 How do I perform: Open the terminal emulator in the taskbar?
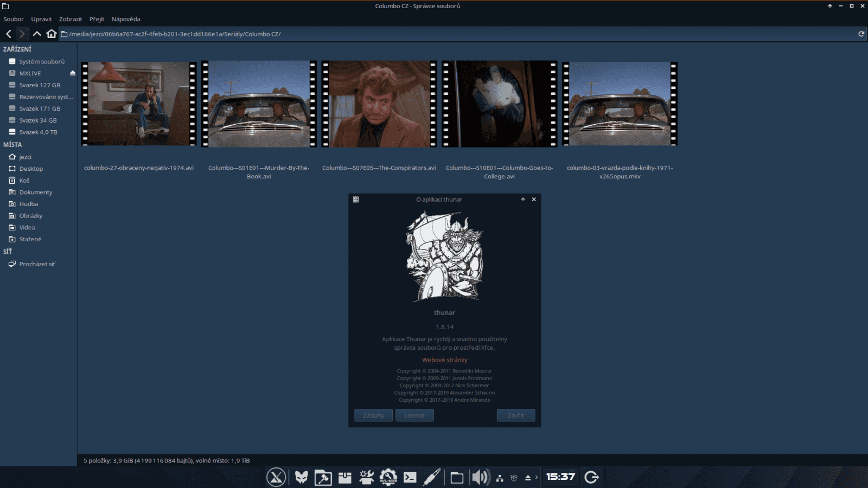tap(409, 477)
